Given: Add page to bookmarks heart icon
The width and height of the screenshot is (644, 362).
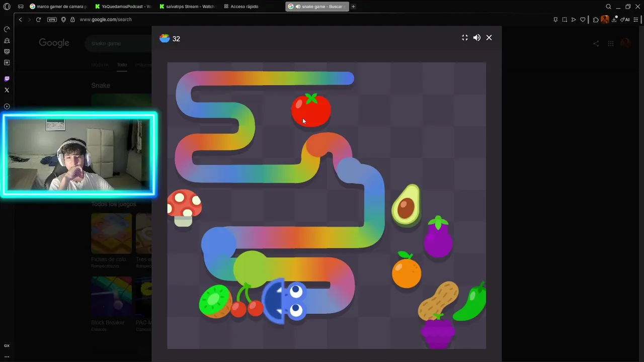Looking at the screenshot, I should click(x=583, y=20).
